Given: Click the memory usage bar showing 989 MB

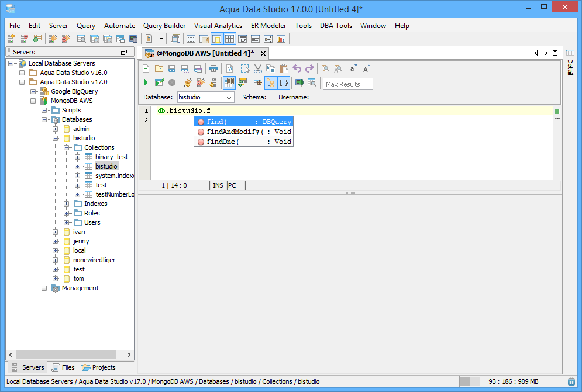Looking at the screenshot, I should pyautogui.click(x=512, y=381).
